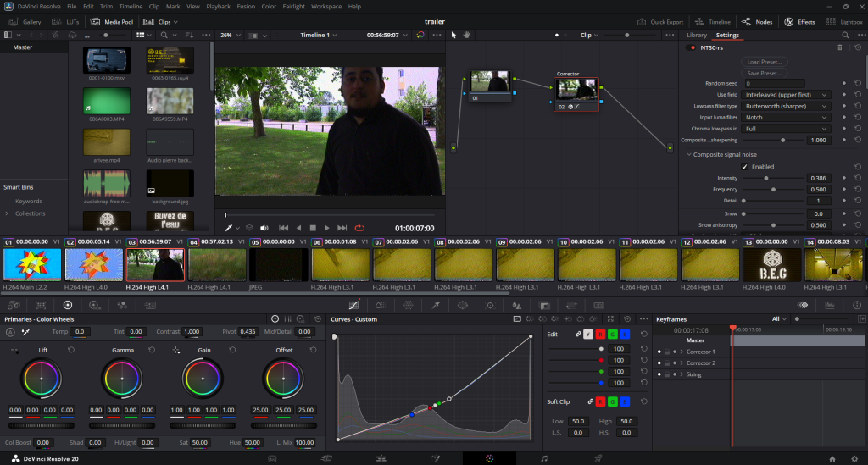Open Keyframes All filter dropdown
Screen dimensions: 868x465
779,319
